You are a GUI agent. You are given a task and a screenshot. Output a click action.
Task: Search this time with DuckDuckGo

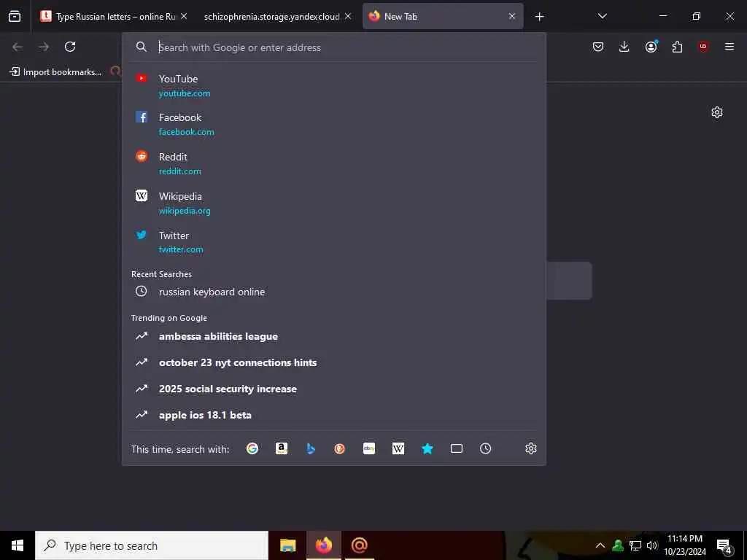pyautogui.click(x=340, y=448)
